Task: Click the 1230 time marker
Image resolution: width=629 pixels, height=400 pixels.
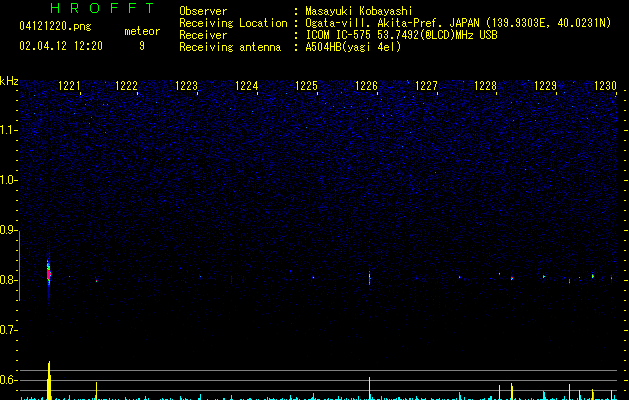Action: click(x=605, y=86)
